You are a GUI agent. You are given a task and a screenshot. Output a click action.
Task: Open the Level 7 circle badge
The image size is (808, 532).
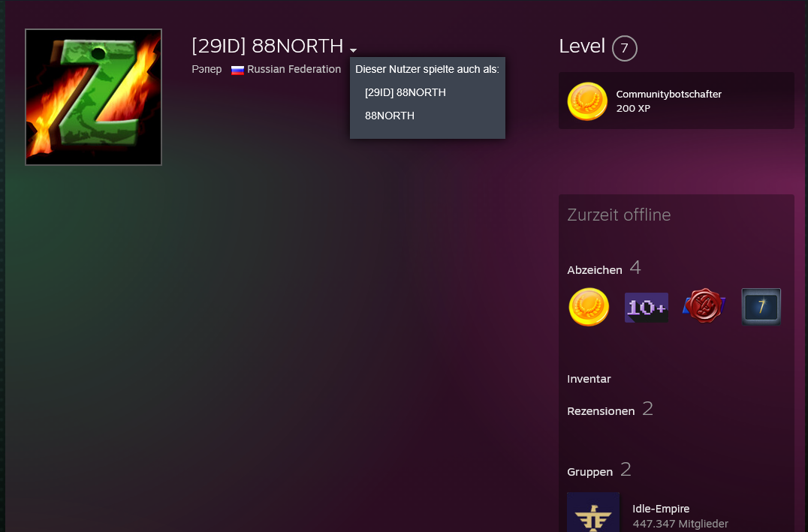coord(625,49)
